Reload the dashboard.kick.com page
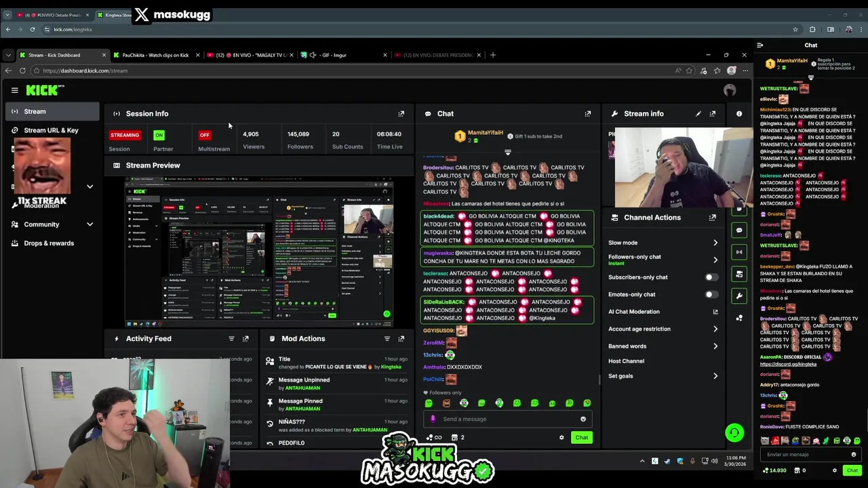The width and height of the screenshot is (868, 488). tap(22, 70)
